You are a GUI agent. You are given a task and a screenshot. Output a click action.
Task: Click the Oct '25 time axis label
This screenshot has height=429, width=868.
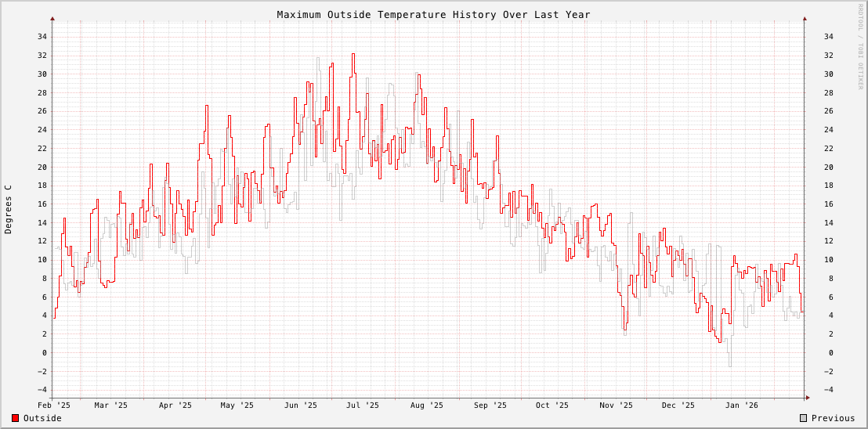[552, 406]
